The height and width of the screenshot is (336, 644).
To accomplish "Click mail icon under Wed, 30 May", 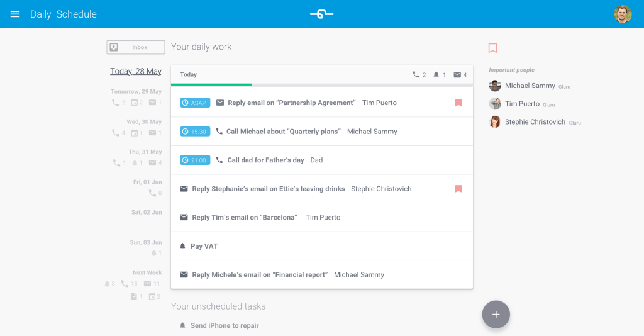I will click(x=152, y=133).
